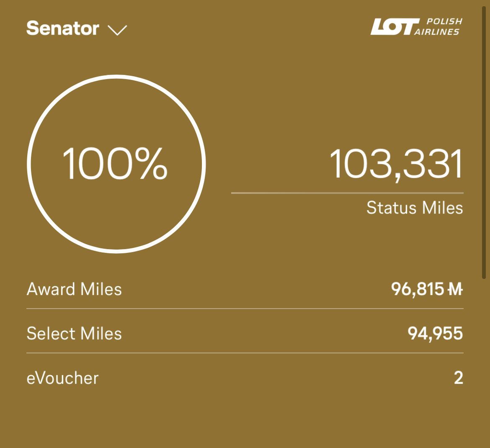This screenshot has height=448, width=490.
Task: Open the Select Miles row
Action: 245,333
